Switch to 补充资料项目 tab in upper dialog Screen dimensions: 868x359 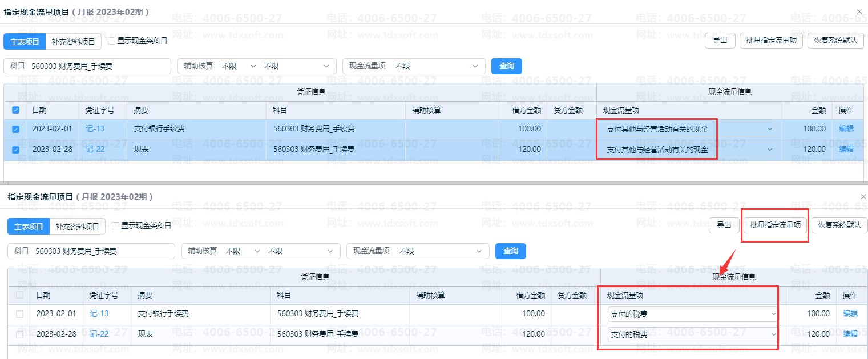(73, 41)
